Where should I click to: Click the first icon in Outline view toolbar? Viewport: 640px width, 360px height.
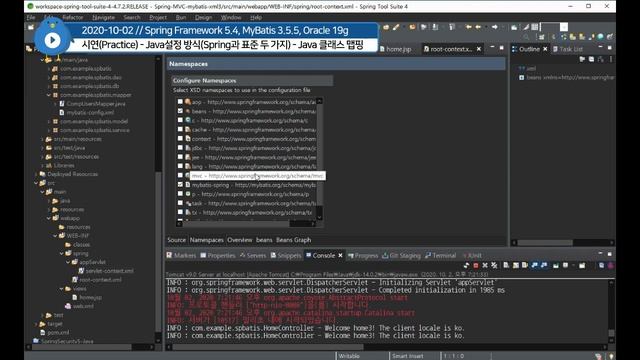pos(582,60)
